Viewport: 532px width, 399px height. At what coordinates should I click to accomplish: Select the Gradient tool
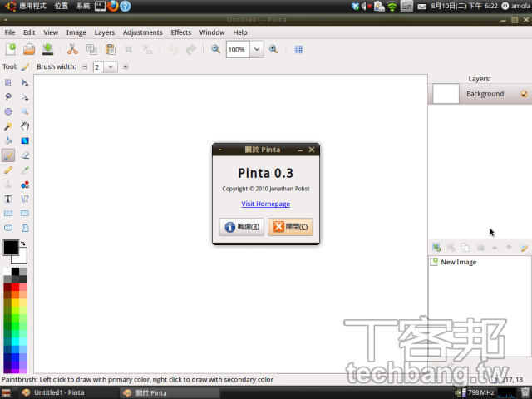25,140
